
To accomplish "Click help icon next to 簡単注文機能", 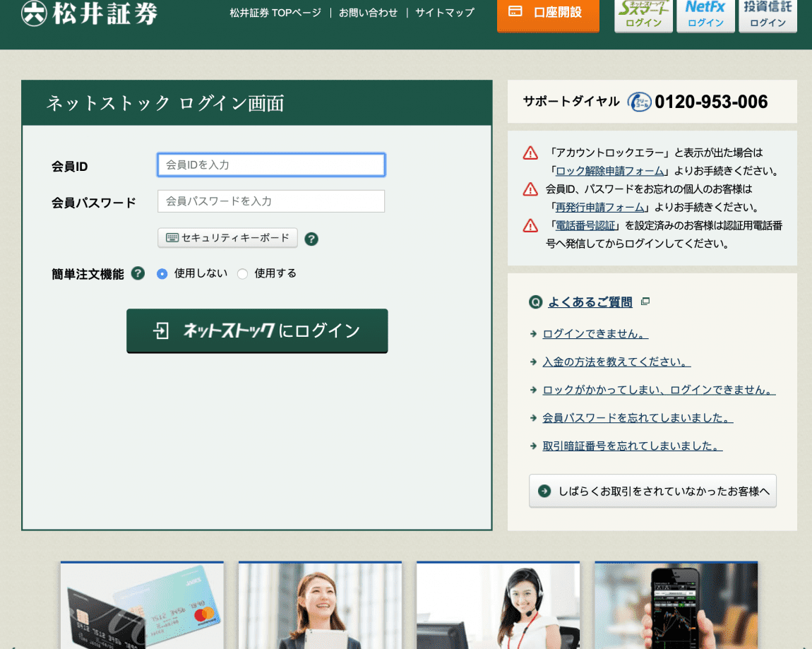I will (x=138, y=273).
